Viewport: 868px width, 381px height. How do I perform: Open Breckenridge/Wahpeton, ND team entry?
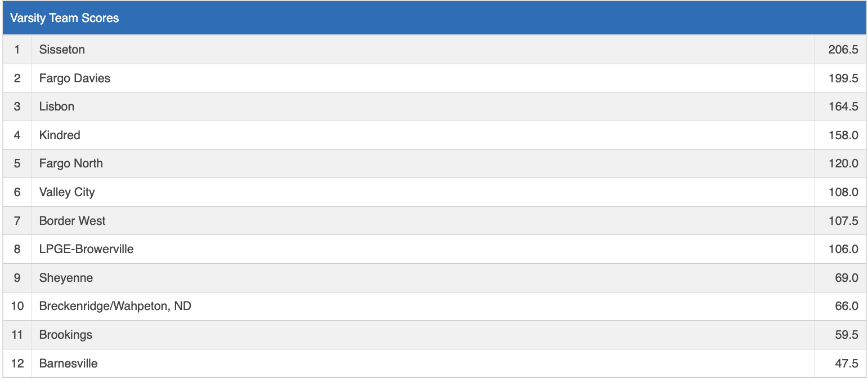pos(115,306)
